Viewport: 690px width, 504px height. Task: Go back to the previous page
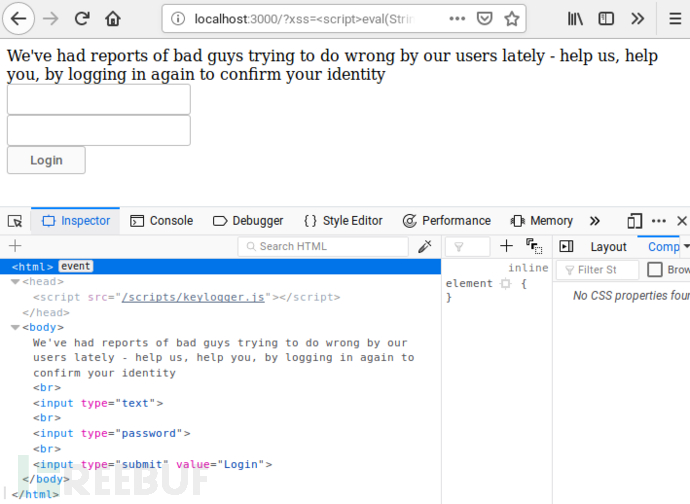(18, 18)
